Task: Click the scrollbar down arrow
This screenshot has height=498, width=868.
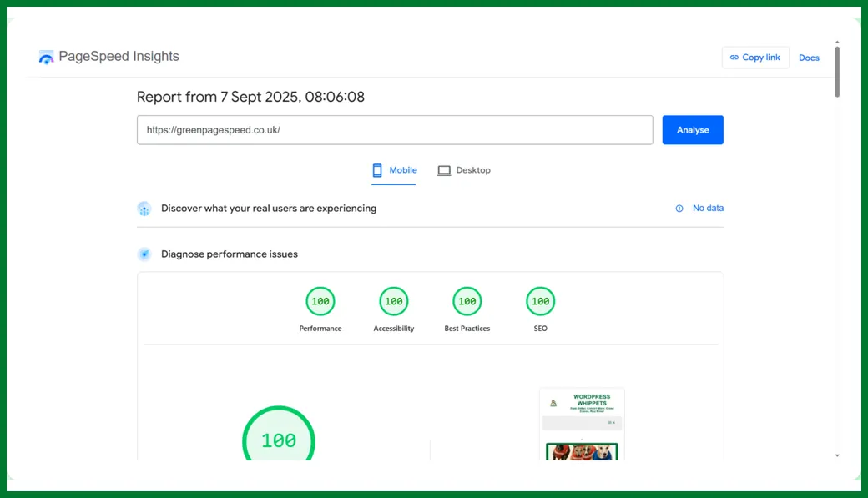Action: pyautogui.click(x=837, y=455)
